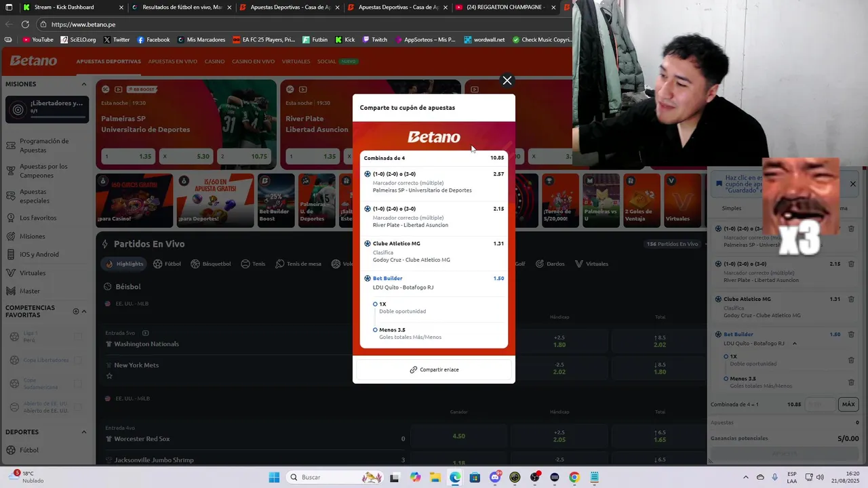The width and height of the screenshot is (868, 488).
Task: Remove the River Plate selection from bet slip
Action: (851, 264)
